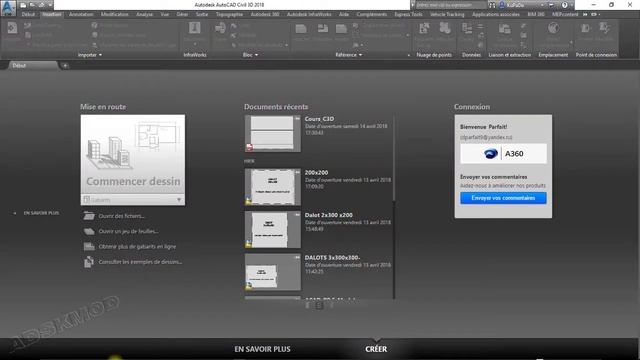This screenshot has width=640, height=360.
Task: Open Cours_C3D recent document thumbnail
Action: [273, 133]
